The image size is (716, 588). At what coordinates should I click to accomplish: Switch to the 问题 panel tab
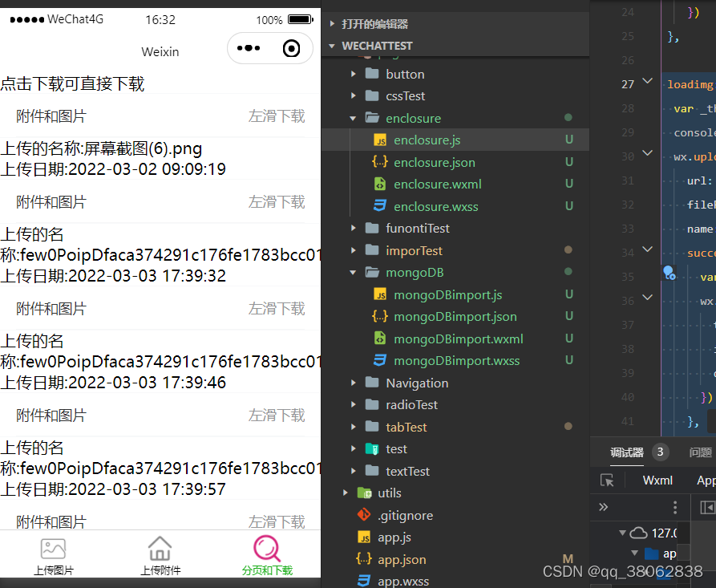(701, 452)
